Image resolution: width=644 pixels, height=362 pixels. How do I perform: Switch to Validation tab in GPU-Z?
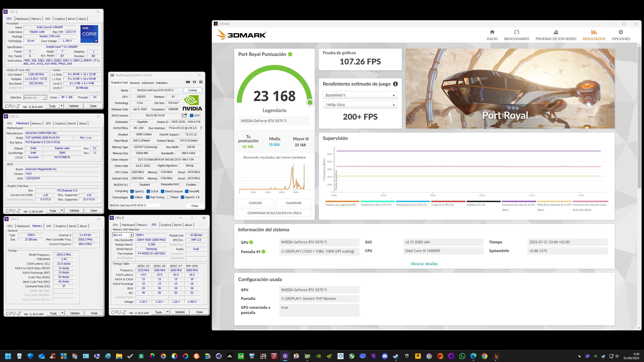click(162, 83)
